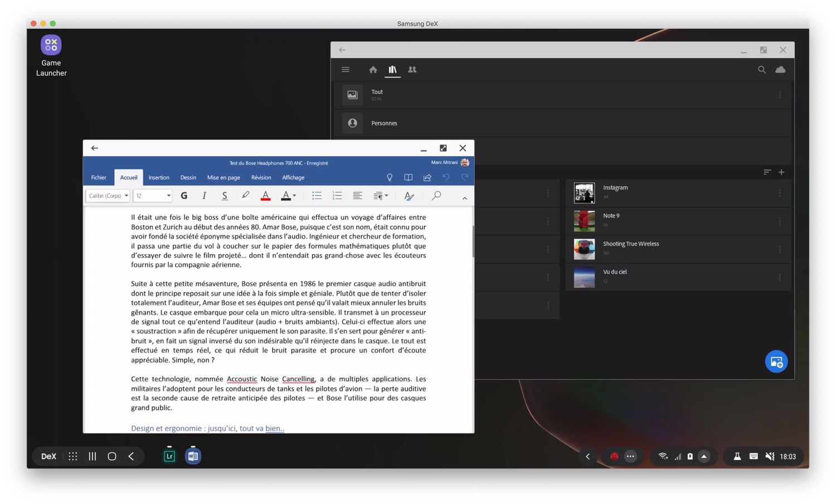Screen dimensions: 836x504
Task: Search photos in Lightroom
Action: (762, 70)
